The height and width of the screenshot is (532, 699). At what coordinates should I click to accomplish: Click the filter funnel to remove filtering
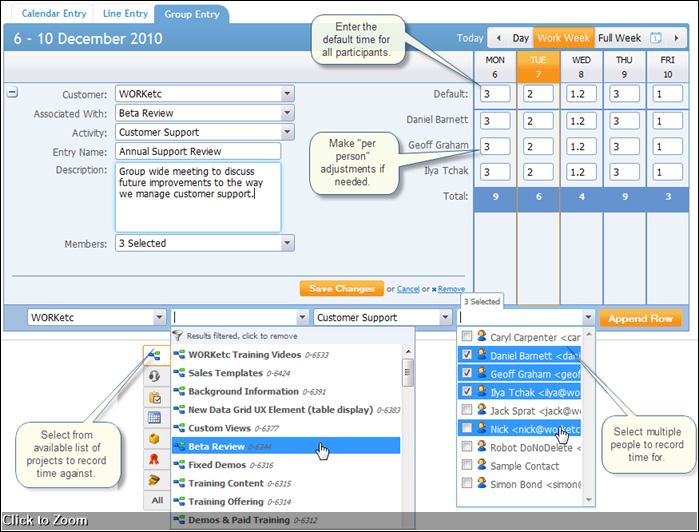(178, 337)
